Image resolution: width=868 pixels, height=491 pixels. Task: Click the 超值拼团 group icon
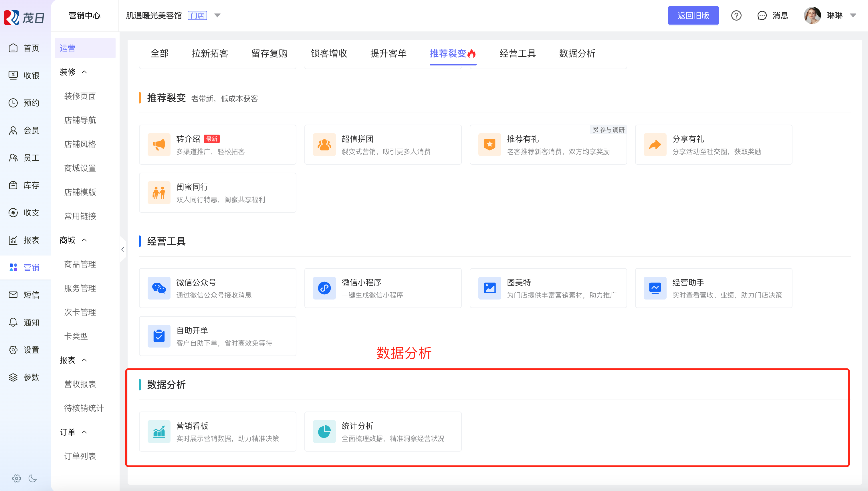click(x=324, y=145)
